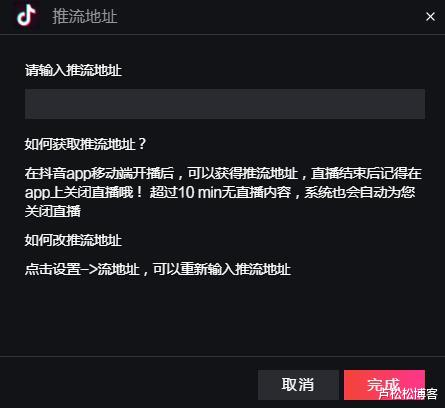
Task: Click the Douyin logo icon in title bar
Action: [26, 15]
